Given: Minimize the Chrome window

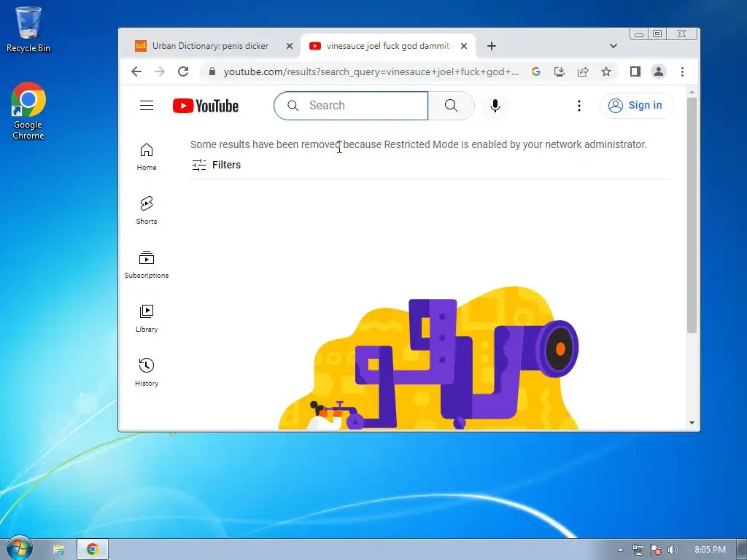Looking at the screenshot, I should tap(639, 34).
